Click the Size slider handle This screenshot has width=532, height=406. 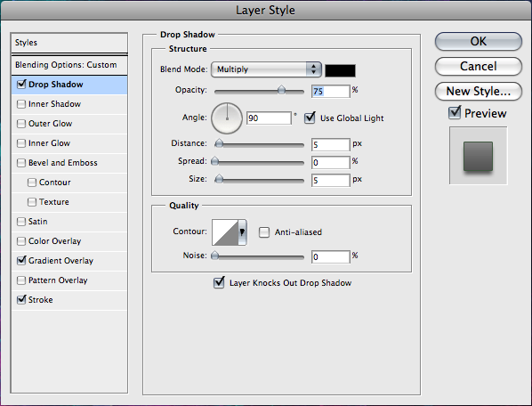219,179
